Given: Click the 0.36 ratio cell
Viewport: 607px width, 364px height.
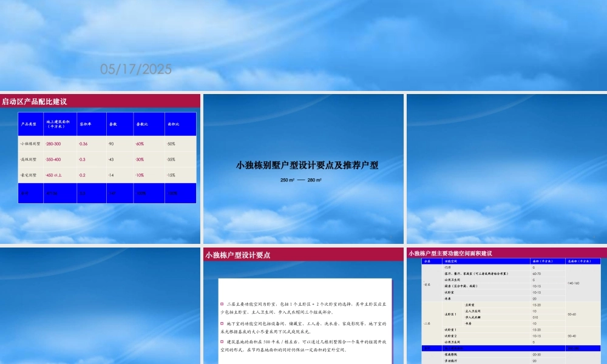Looking at the screenshot, I should (x=92, y=144).
